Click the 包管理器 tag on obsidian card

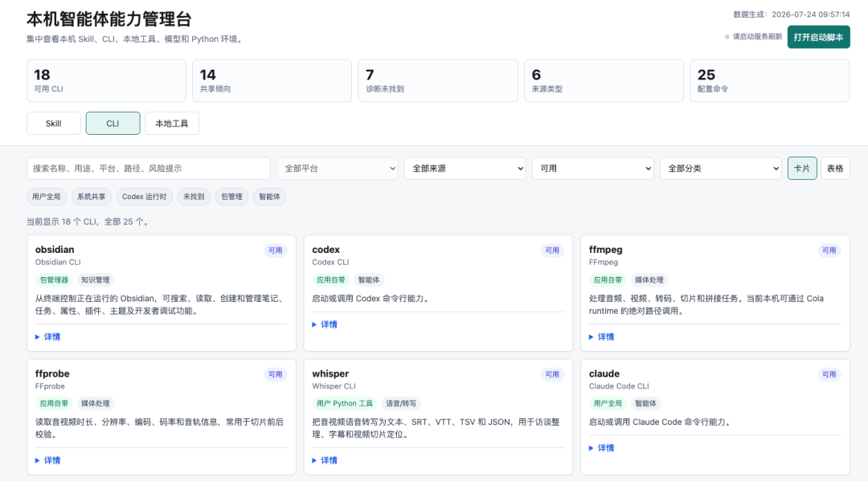tap(55, 279)
